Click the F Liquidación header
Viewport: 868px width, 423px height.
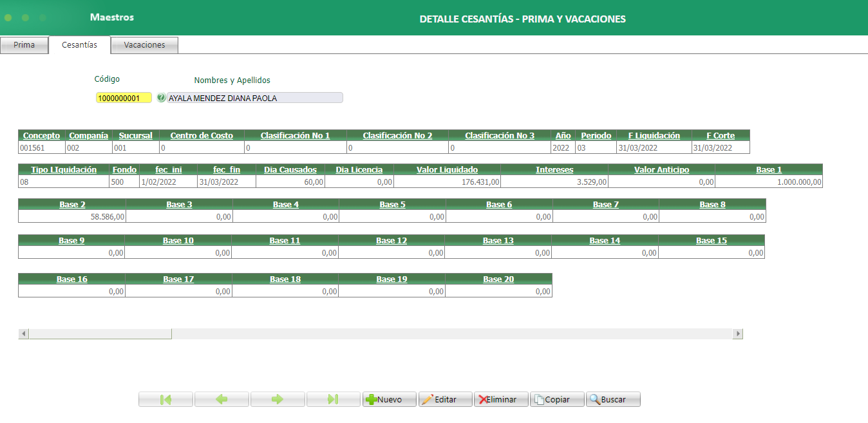[654, 135]
